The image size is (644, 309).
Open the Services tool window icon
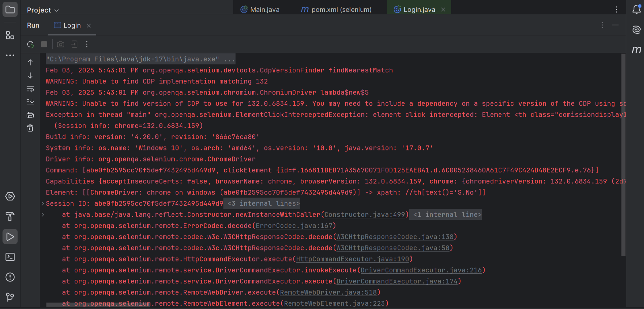tap(10, 196)
